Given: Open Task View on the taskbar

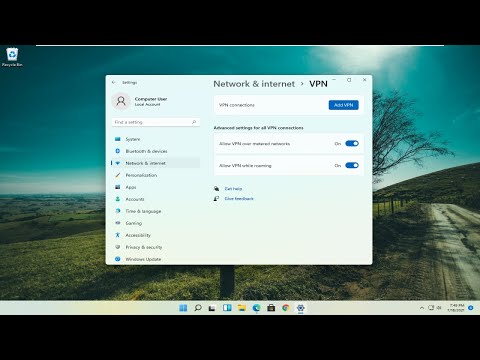Looking at the screenshot, I should pyautogui.click(x=212, y=308).
